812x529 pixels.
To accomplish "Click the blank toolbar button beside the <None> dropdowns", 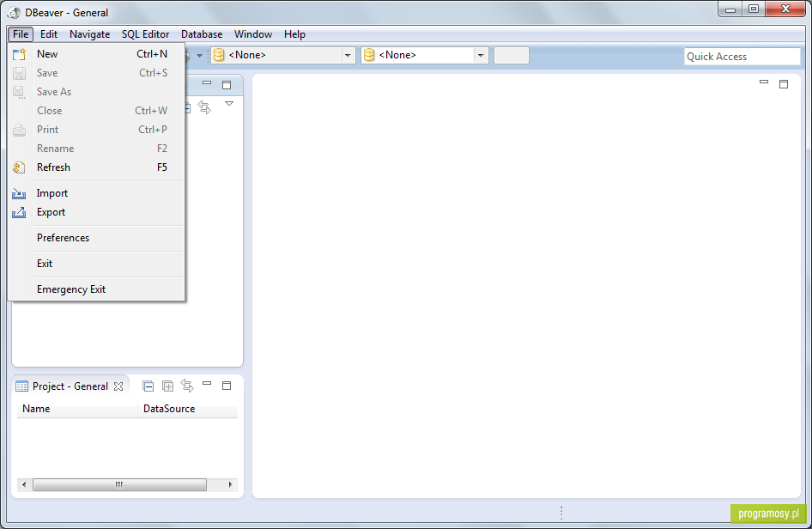I will pyautogui.click(x=511, y=55).
